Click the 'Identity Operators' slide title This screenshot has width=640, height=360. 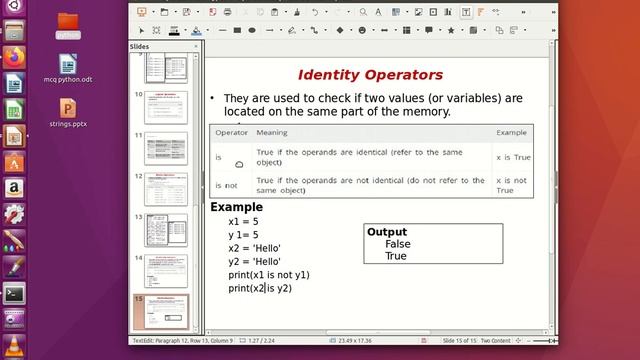[370, 75]
